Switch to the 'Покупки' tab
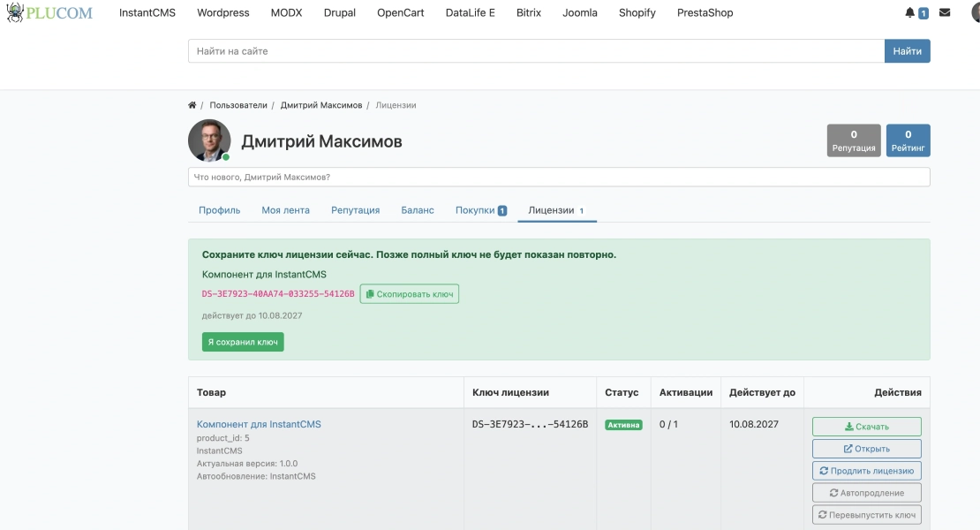Viewport: 980px width, 530px height. tap(480, 210)
